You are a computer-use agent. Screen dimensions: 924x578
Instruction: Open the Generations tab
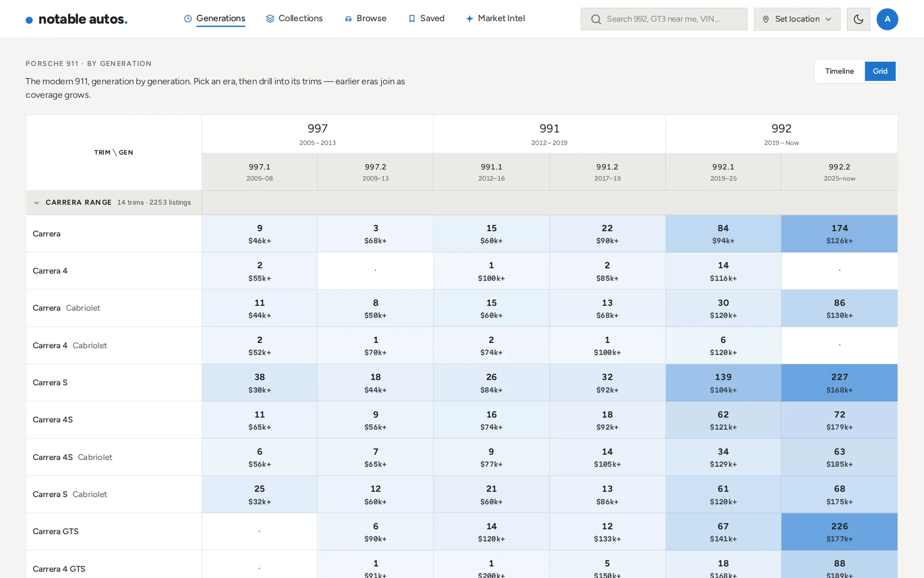(215, 19)
